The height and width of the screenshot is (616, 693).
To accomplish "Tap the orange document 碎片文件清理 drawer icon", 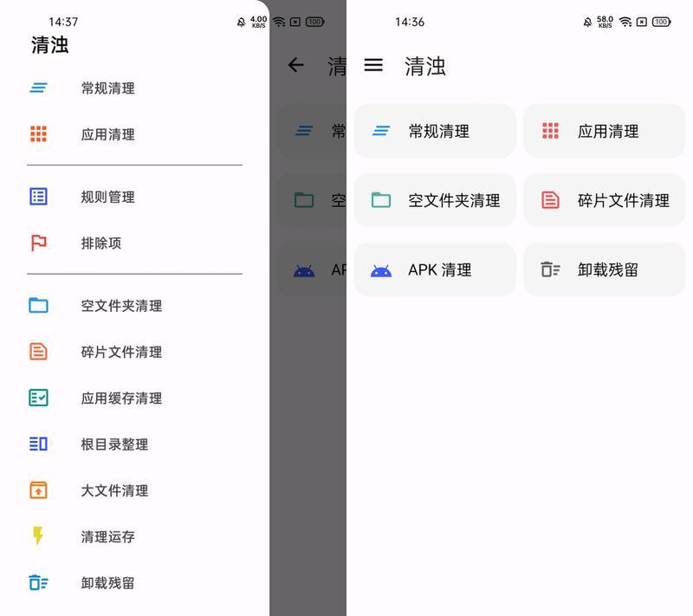I will tap(38, 352).
